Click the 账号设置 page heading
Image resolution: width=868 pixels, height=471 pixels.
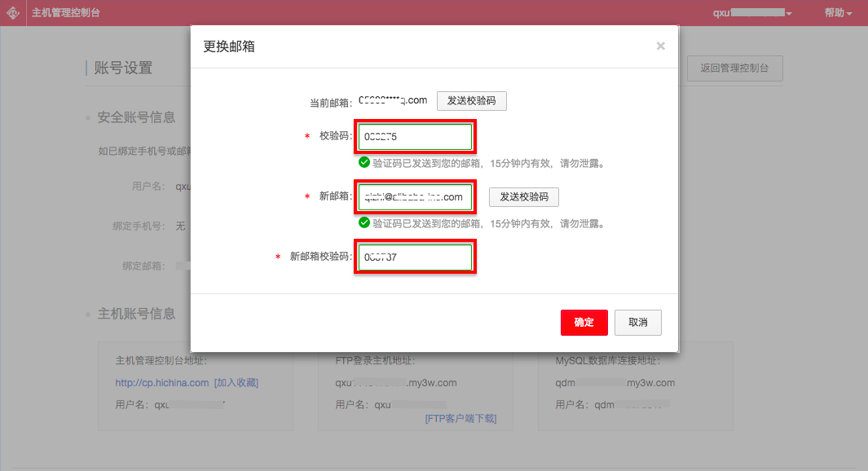click(x=123, y=68)
